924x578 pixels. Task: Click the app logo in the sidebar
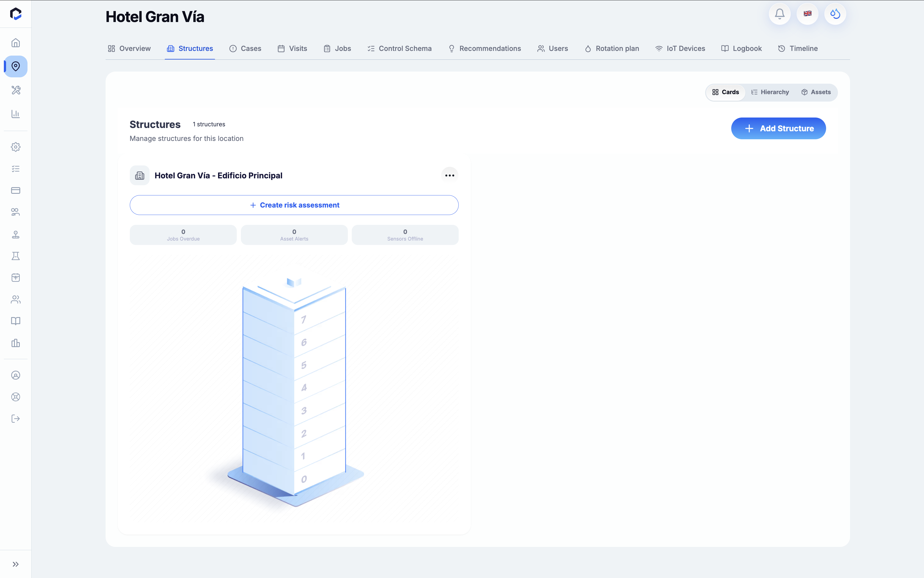(16, 14)
